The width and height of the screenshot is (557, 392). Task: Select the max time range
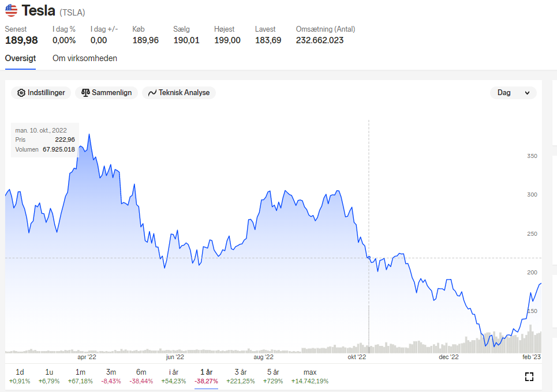310,376
